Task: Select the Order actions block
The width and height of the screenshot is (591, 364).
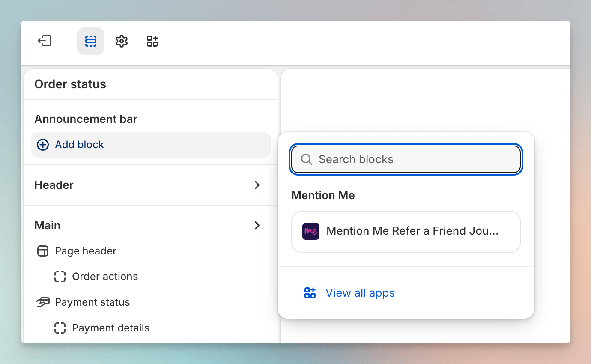Action: 105,277
